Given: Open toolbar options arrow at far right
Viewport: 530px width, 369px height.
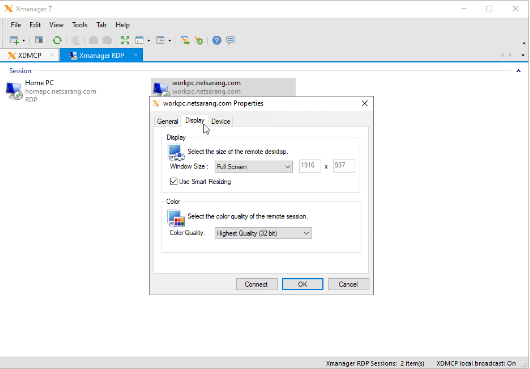Looking at the screenshot, I should [x=524, y=43].
